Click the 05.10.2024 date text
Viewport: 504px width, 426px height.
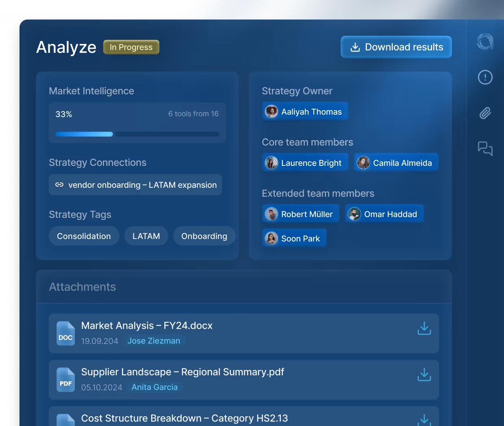(102, 387)
